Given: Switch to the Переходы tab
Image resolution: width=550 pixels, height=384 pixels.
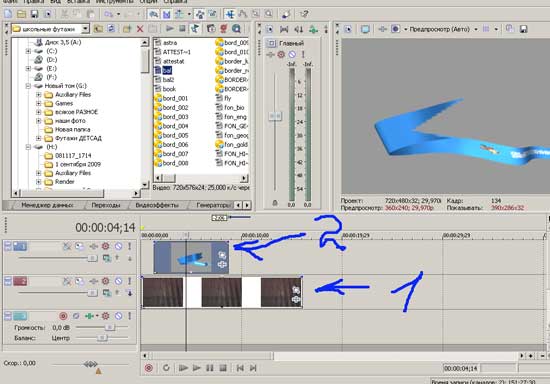Looking at the screenshot, I should pos(106,205).
